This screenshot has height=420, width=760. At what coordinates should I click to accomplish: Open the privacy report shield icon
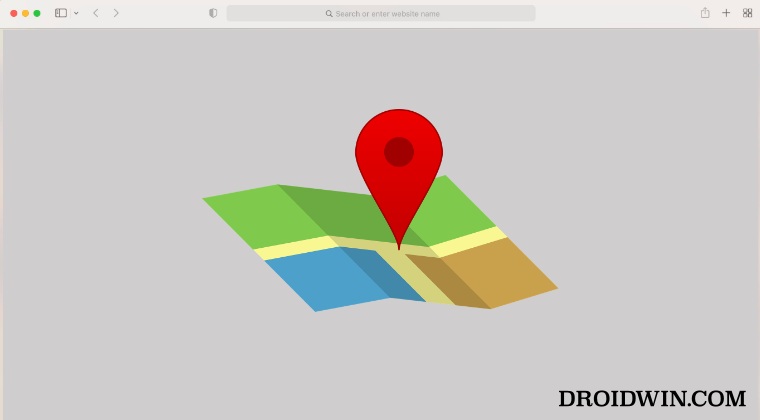[x=213, y=13]
